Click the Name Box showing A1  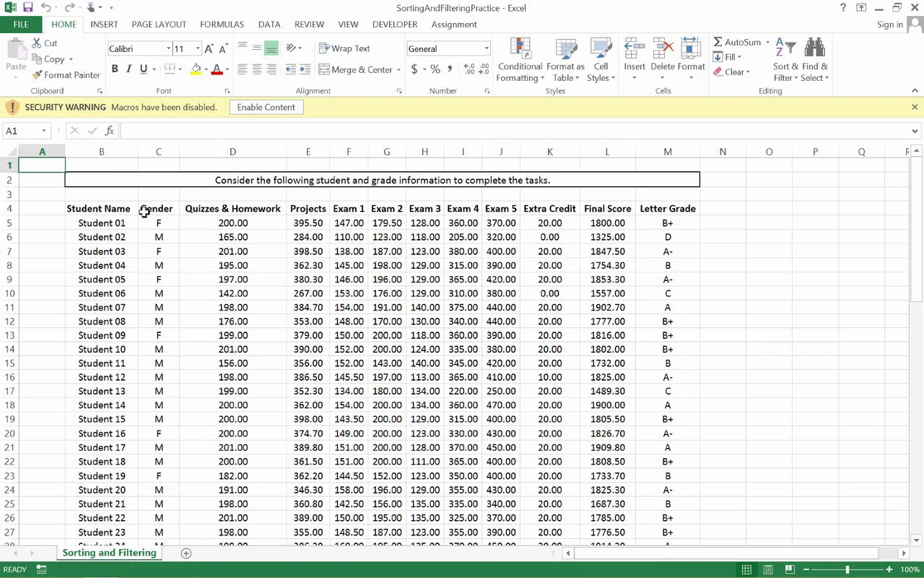tap(22, 131)
